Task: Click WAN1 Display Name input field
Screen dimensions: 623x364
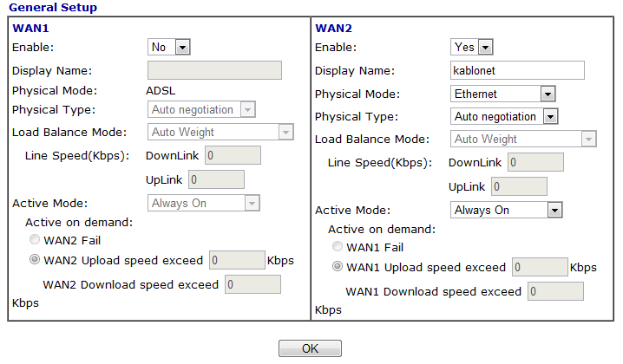Action: (x=214, y=70)
